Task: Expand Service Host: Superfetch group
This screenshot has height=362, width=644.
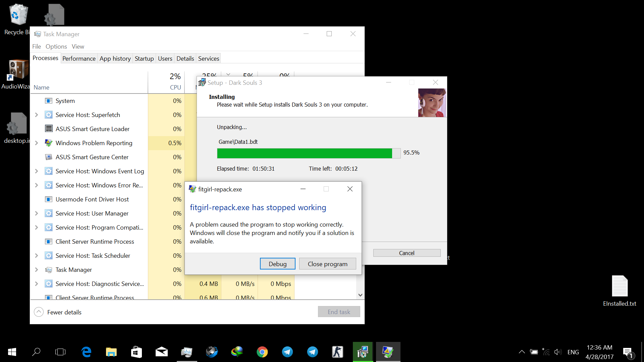Action: pyautogui.click(x=37, y=115)
